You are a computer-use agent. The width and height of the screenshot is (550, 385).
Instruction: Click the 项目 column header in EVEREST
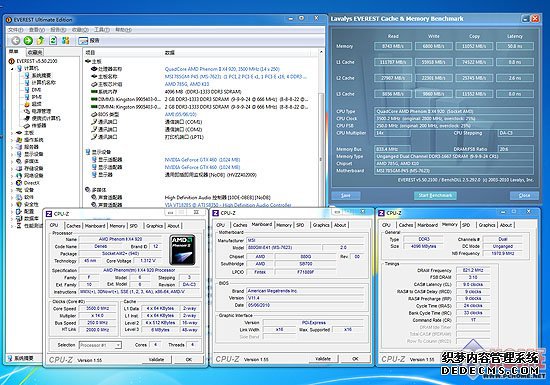90,53
